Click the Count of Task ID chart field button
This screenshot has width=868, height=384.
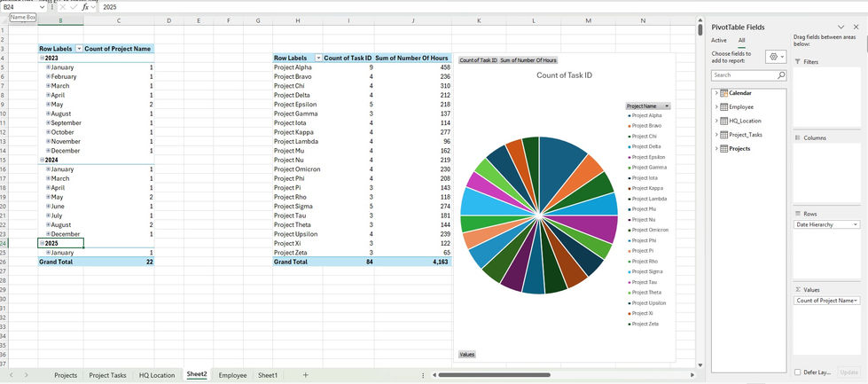point(478,60)
